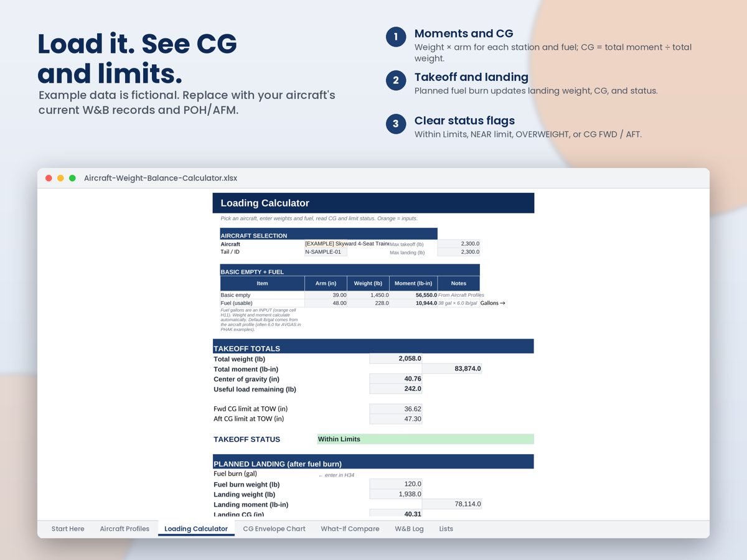Select the TAKEOFF TOTALS section header
747x560 pixels.
pos(374,347)
